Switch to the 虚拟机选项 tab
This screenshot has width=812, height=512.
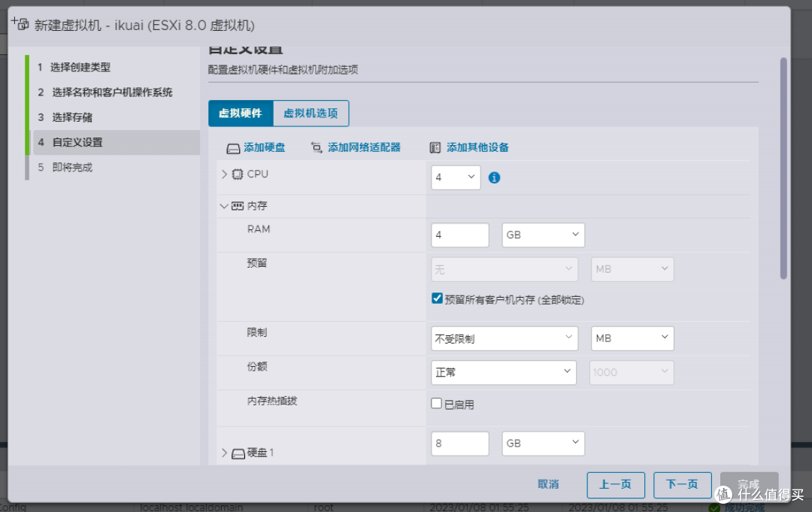311,113
